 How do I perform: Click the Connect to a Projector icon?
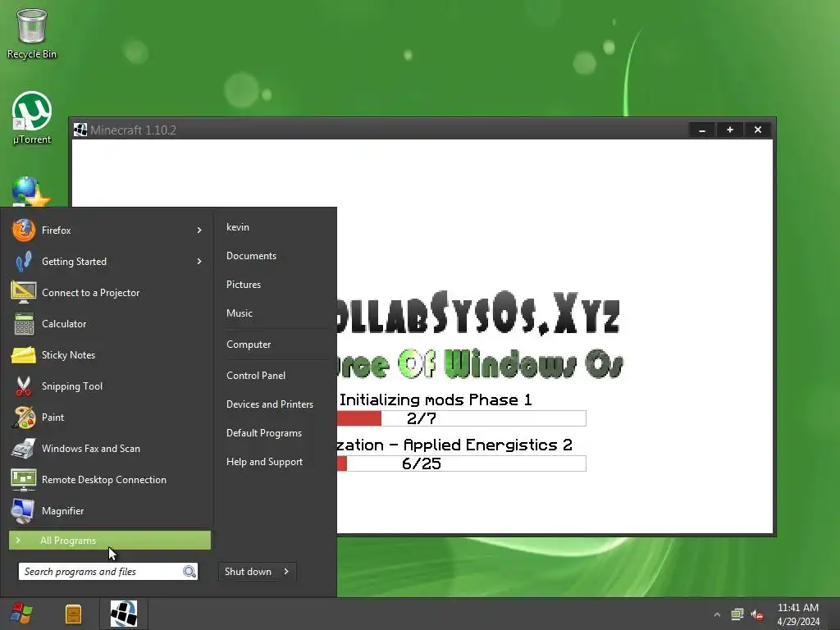click(24, 293)
